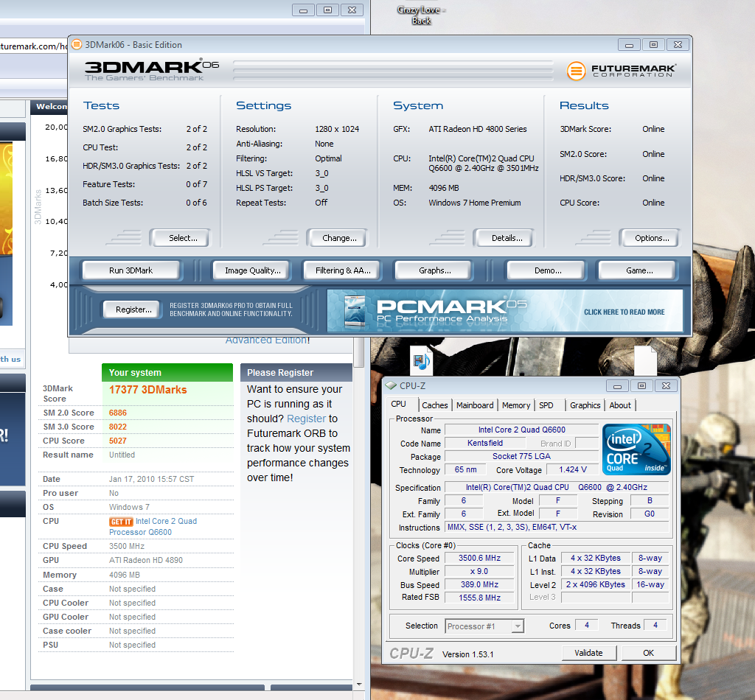This screenshot has width=755, height=700.
Task: Click the Futuremark Corporation orange logo
Action: (576, 71)
